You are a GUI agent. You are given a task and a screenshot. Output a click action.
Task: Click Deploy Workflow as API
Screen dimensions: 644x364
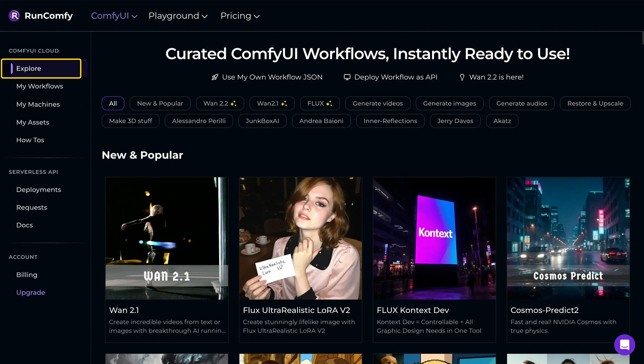[x=396, y=77]
